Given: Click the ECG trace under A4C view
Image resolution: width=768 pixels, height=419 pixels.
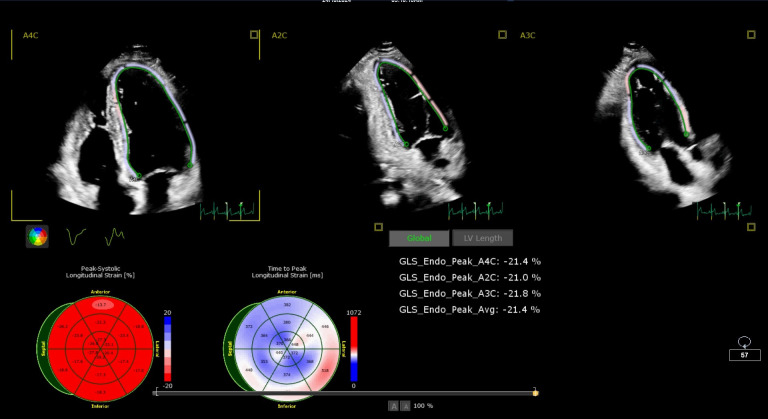Looking at the screenshot, I should click(228, 210).
